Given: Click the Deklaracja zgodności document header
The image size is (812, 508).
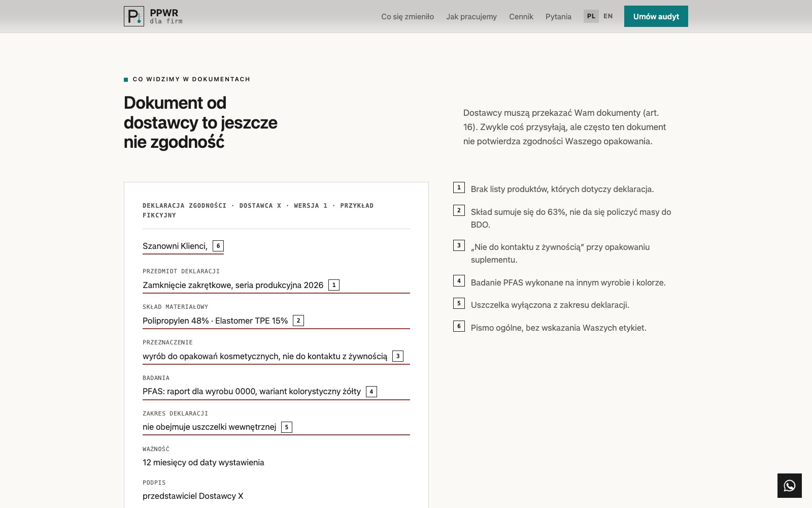Looking at the screenshot, I should (x=258, y=210).
